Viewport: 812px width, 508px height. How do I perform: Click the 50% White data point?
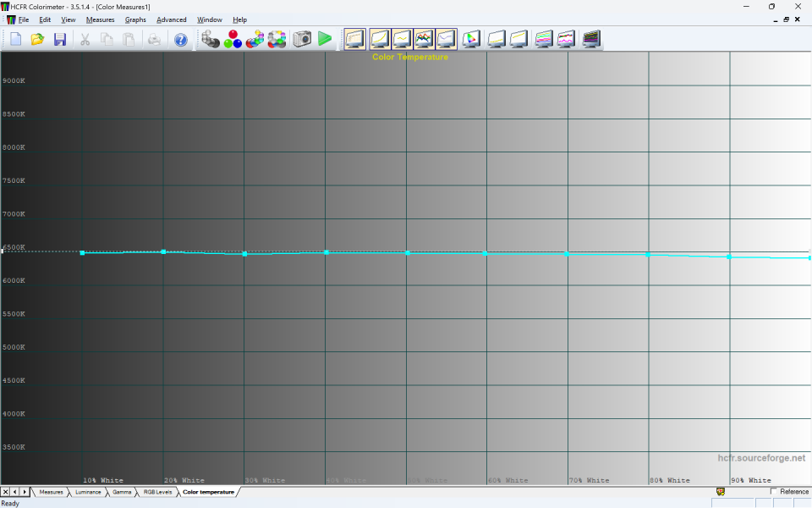click(407, 252)
